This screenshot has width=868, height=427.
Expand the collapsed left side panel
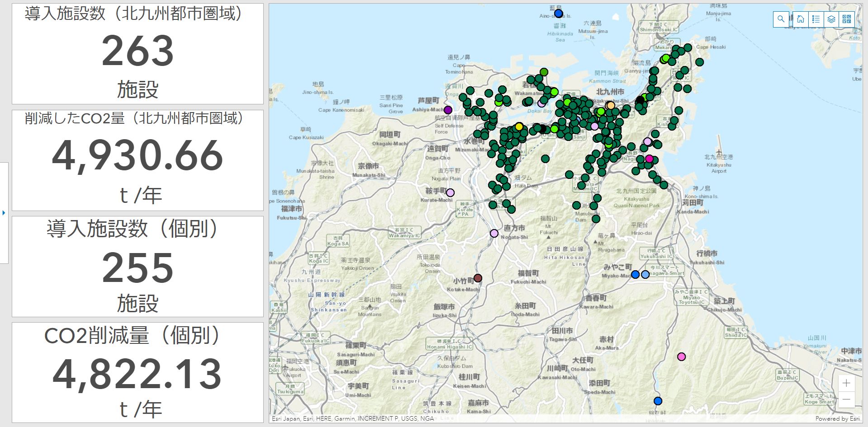(x=4, y=212)
